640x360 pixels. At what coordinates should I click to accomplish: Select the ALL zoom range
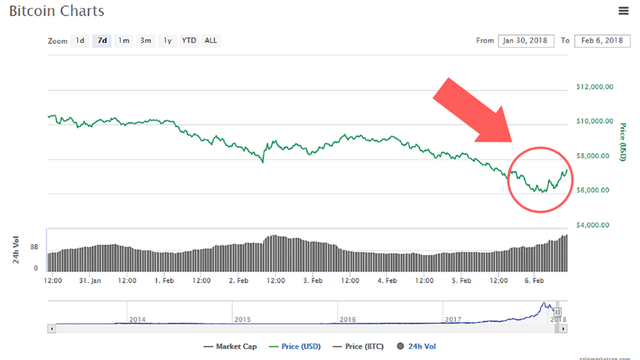coord(211,40)
